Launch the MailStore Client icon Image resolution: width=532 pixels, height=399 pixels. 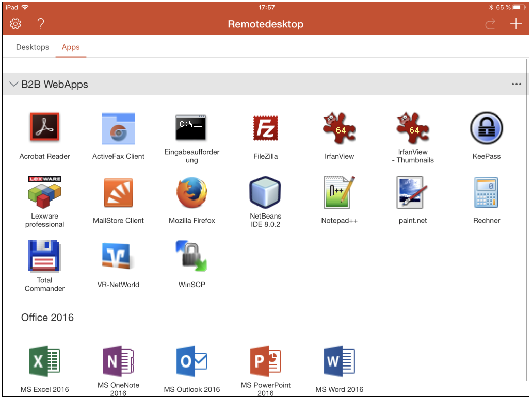118,192
